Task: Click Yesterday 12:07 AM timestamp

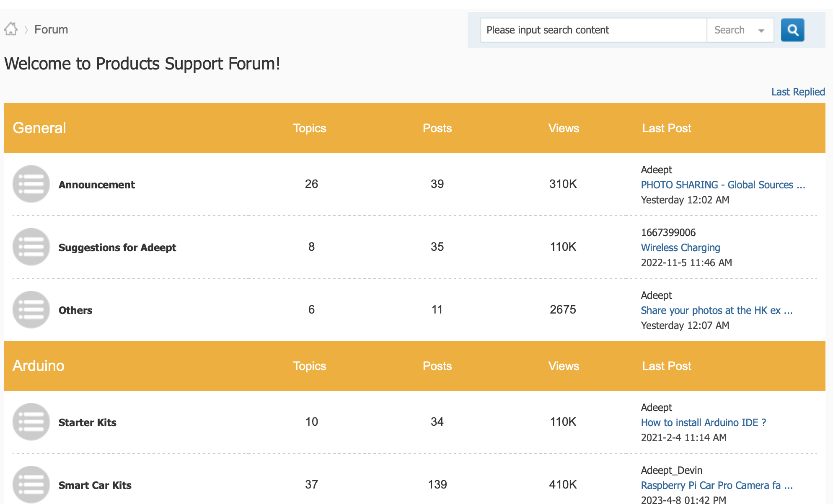Action: click(685, 325)
